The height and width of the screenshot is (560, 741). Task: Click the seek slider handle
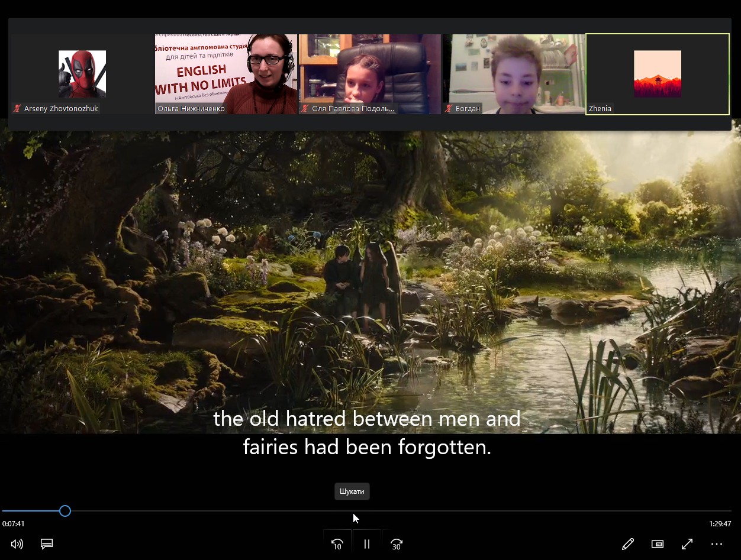[65, 511]
